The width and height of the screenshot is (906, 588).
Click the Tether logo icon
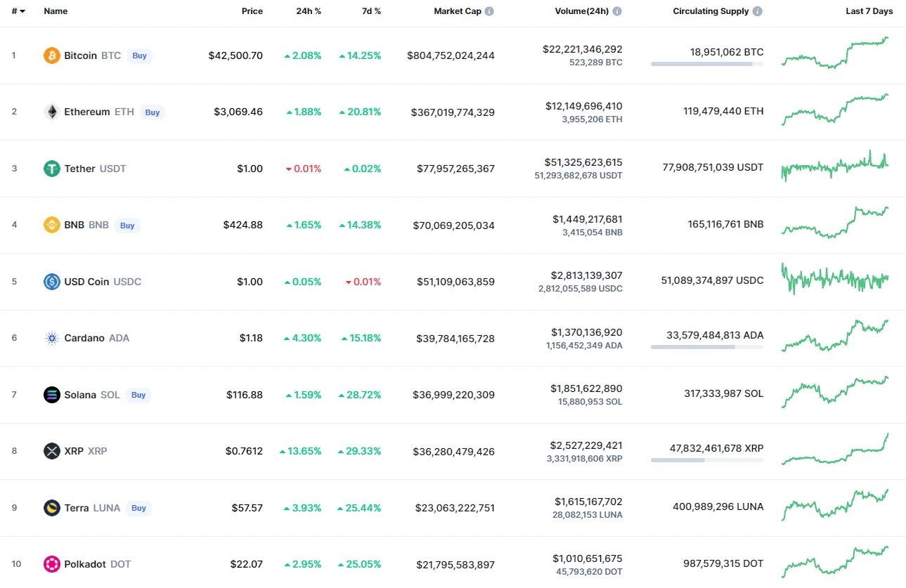pos(52,169)
